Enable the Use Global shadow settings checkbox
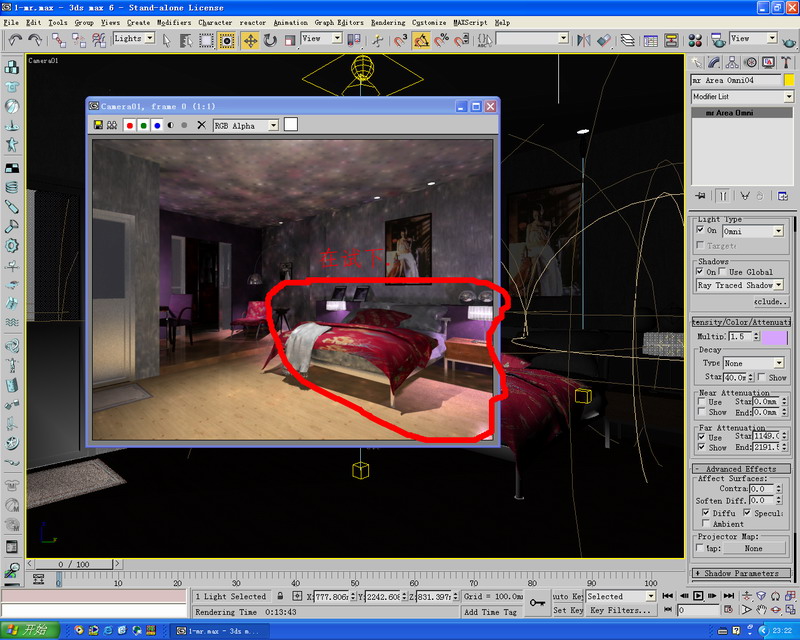The image size is (800, 640). coord(722,271)
